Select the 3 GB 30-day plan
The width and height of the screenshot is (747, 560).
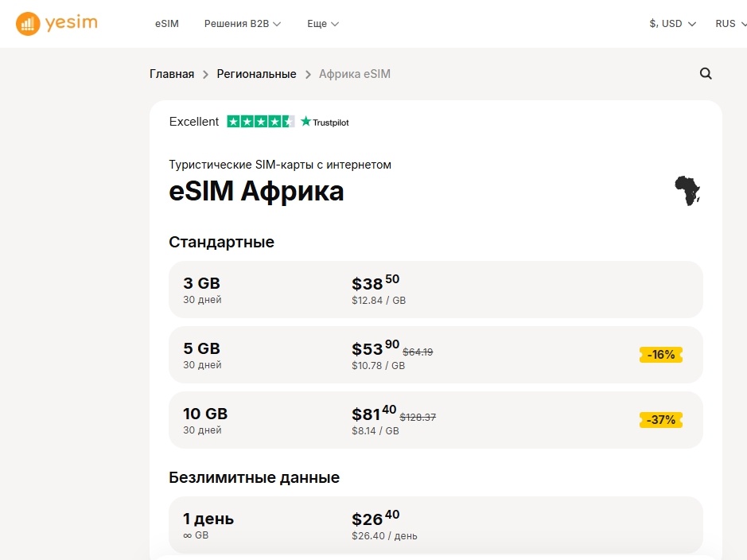(x=435, y=290)
